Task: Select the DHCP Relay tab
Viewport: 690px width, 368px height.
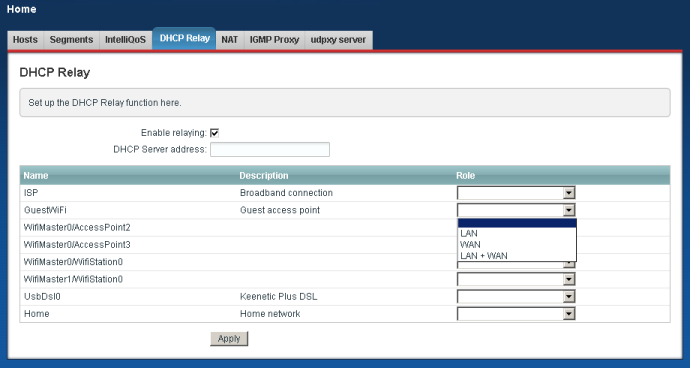Action: tap(184, 38)
